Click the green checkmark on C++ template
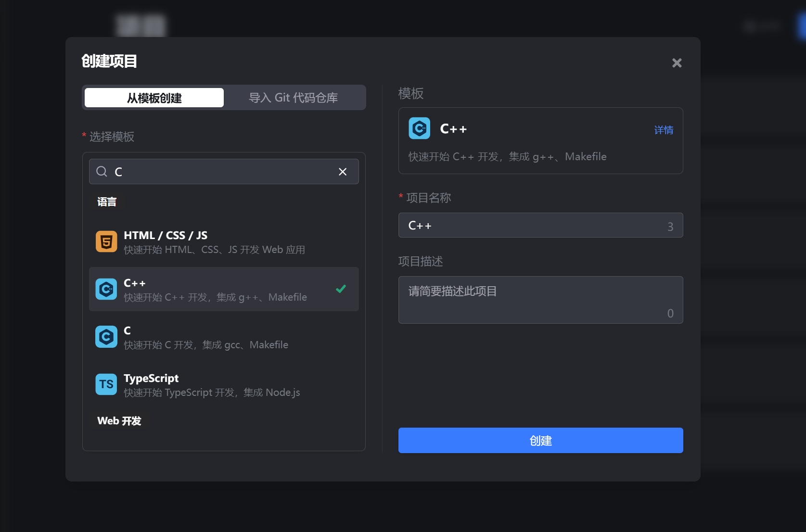Viewport: 806px width, 532px height. click(341, 289)
